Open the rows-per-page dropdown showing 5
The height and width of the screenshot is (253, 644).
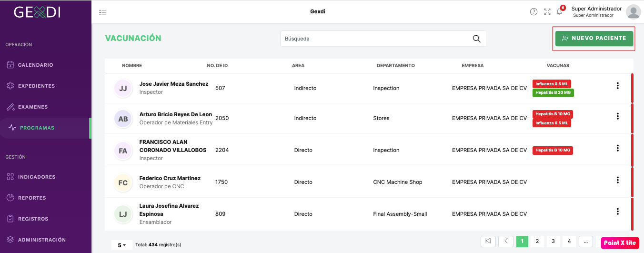tap(122, 245)
